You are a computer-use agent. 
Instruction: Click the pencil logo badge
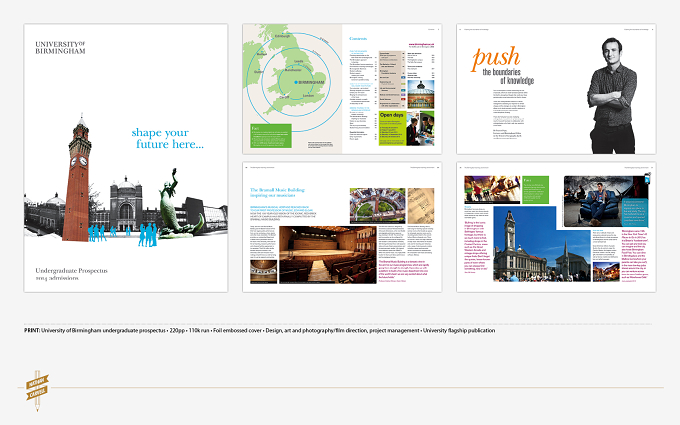pyautogui.click(x=37, y=390)
